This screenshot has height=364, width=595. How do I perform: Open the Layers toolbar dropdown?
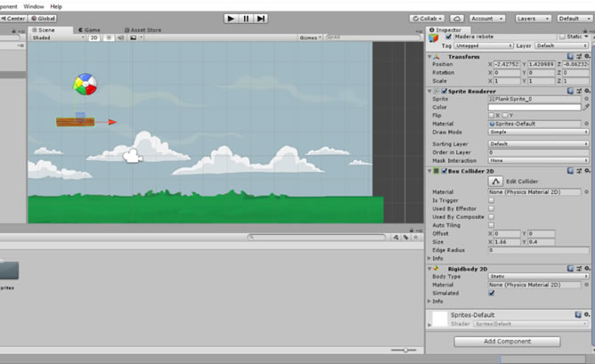click(533, 18)
